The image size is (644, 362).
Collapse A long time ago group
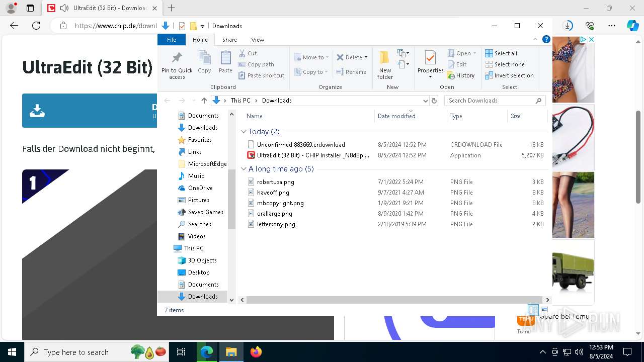244,169
